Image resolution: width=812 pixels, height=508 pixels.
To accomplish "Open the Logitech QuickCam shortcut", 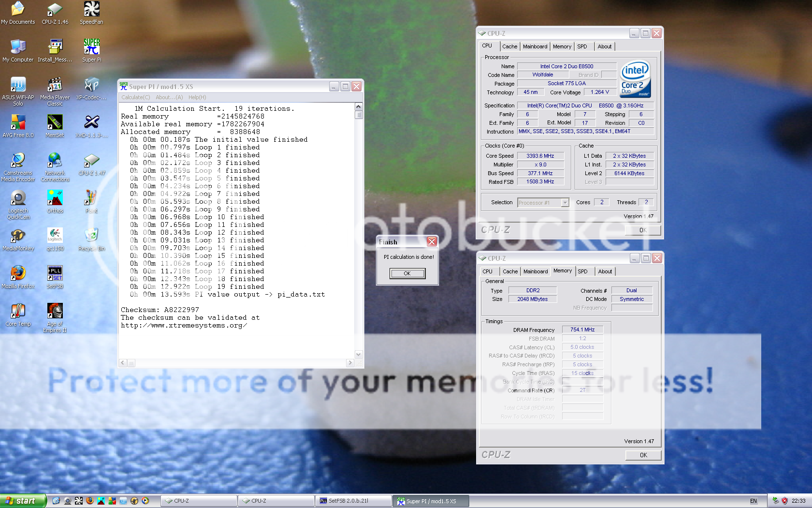I will [x=18, y=204].
